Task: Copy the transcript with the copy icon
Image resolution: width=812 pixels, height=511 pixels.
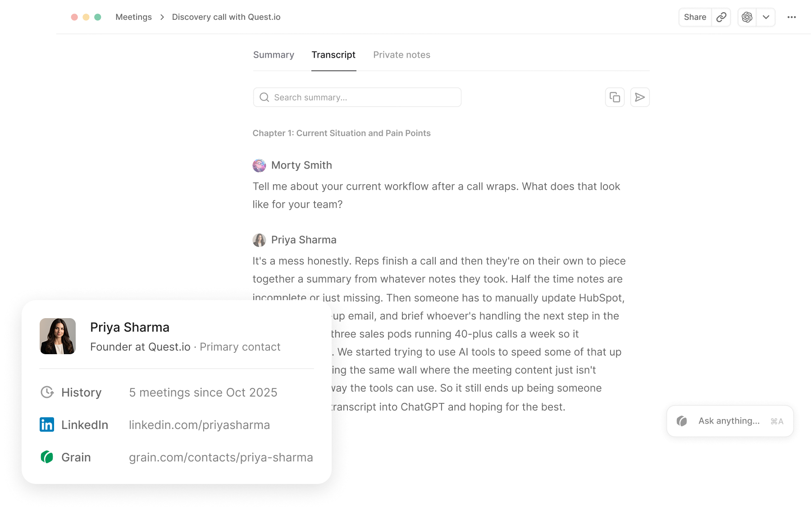Action: 615,97
